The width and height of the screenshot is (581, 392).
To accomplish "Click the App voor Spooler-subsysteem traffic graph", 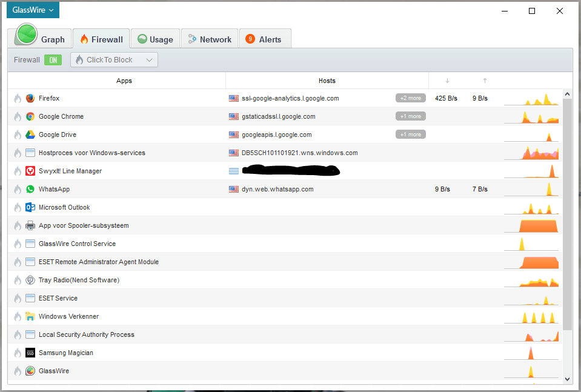I will [x=531, y=225].
